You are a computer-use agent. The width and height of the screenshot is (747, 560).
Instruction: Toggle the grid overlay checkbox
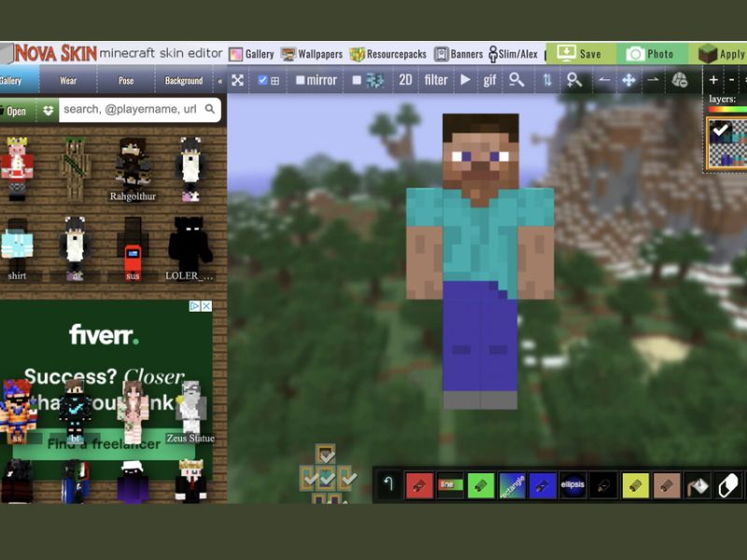tap(262, 80)
